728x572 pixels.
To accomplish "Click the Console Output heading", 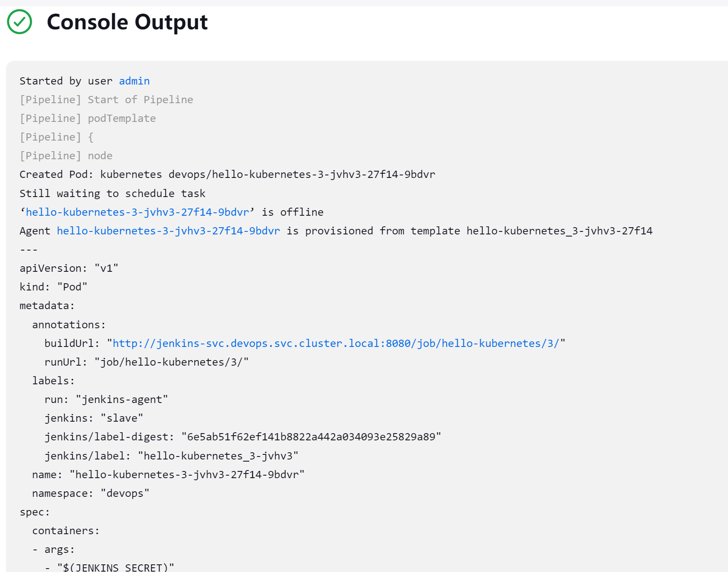I will click(127, 22).
